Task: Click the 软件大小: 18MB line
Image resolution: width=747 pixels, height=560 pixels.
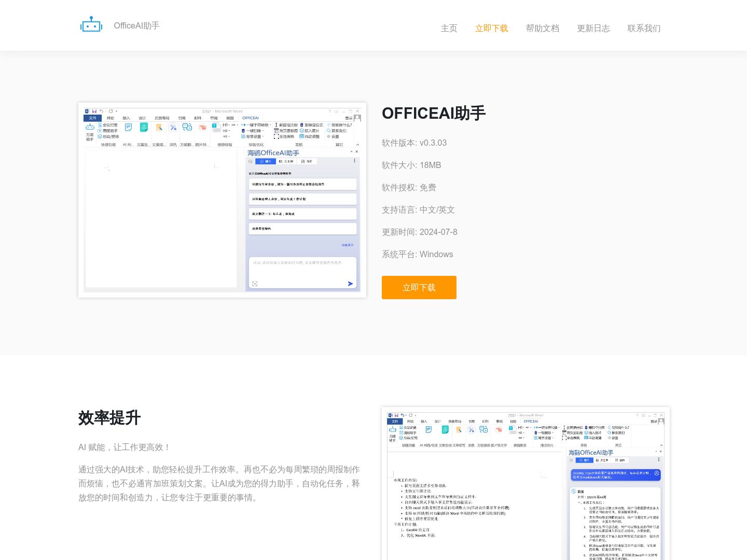Action: coord(411,165)
